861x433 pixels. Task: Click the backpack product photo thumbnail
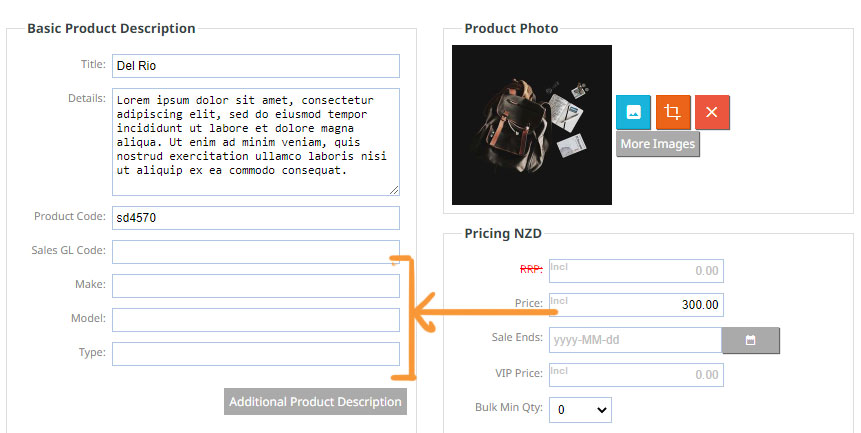coord(532,125)
